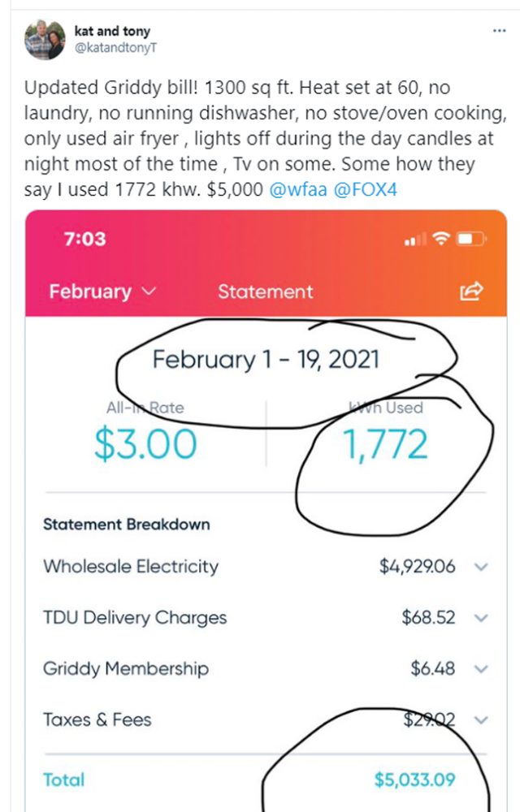
Task: Select the Statement header tab
Action: tap(265, 292)
